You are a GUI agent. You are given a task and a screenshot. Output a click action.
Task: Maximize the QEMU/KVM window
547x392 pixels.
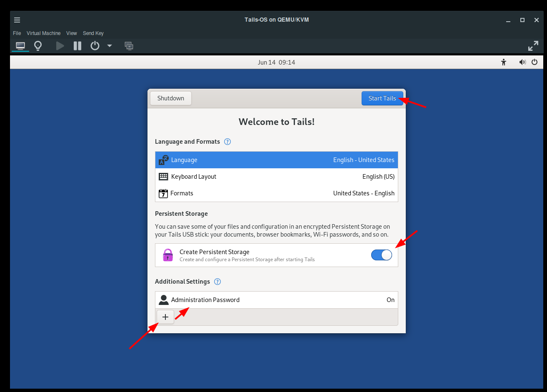tap(522, 20)
